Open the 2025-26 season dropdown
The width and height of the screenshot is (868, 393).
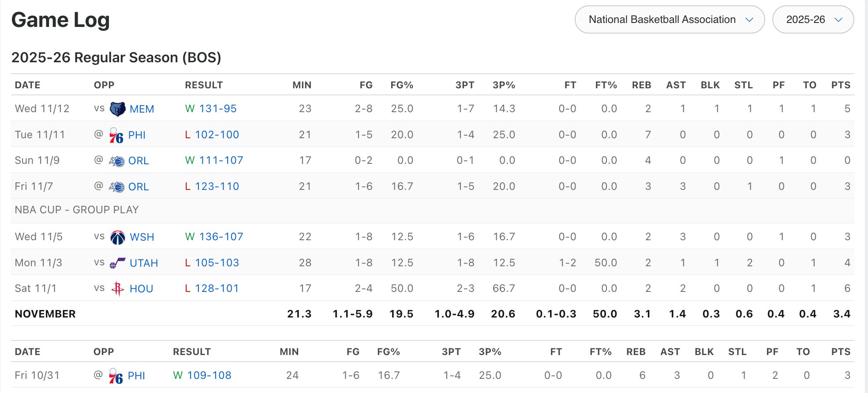point(813,19)
